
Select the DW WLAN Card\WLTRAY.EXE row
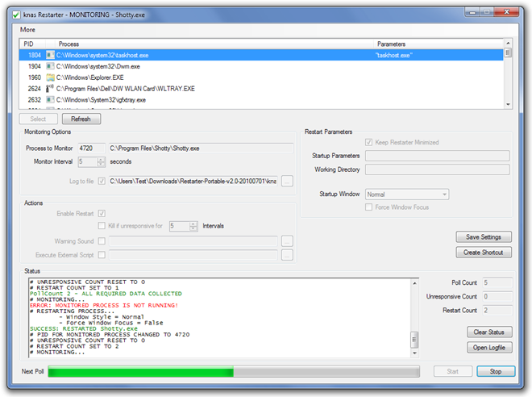click(x=261, y=89)
